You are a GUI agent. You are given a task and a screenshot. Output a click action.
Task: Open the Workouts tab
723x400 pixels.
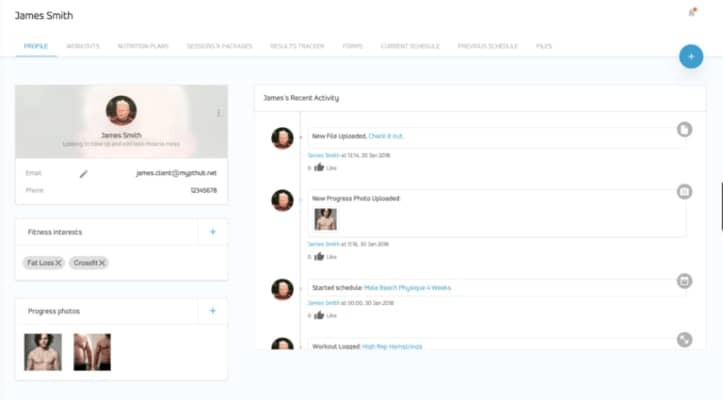[83, 46]
